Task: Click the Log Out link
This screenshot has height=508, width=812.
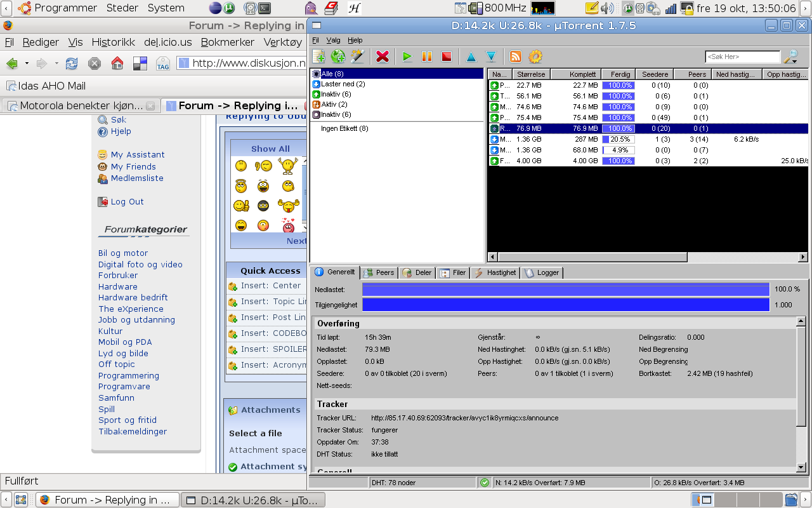Action: click(x=128, y=201)
